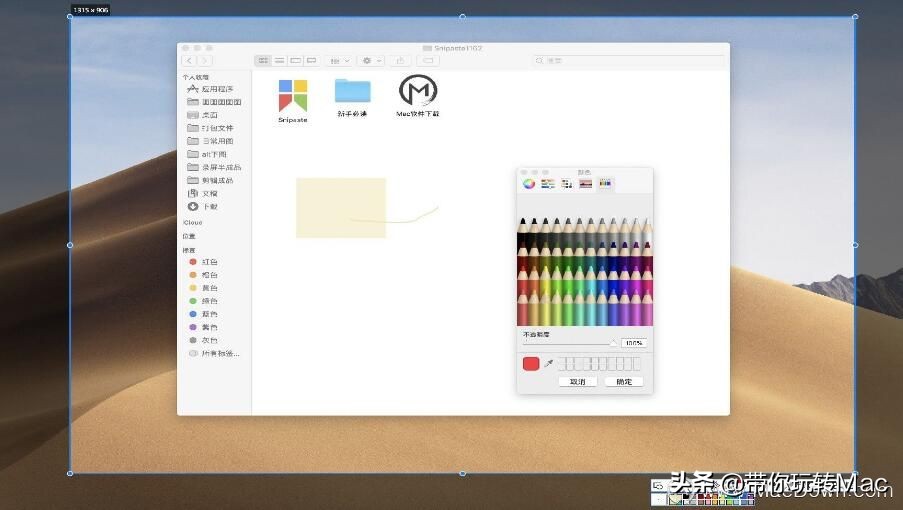Select the blue folder 新手必读
Screen dimensions: 903x510
pyautogui.click(x=352, y=92)
